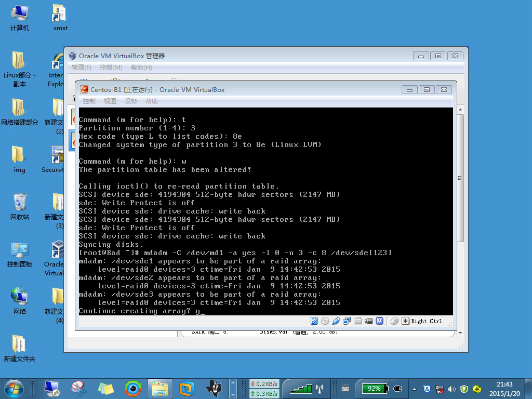532x399 pixels.
Task: Click scroll-down arrow in VirtualBox manager
Action: [460, 333]
